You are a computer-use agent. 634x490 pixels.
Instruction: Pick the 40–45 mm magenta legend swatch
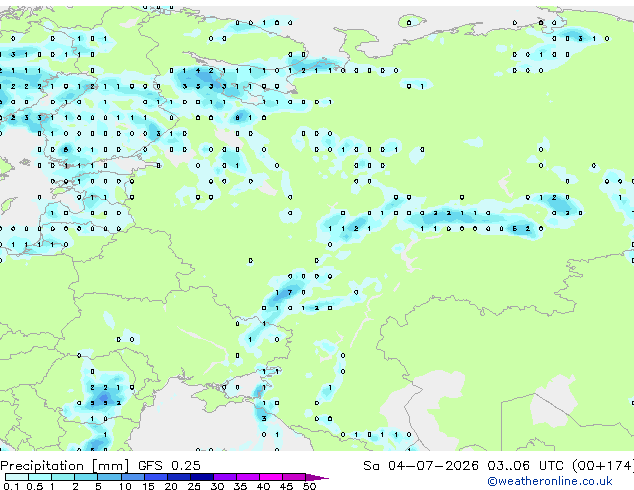coord(271,477)
